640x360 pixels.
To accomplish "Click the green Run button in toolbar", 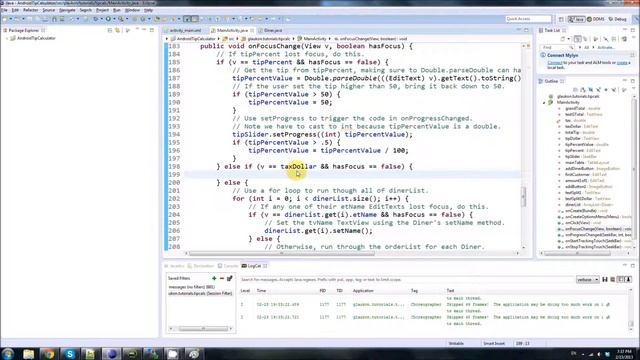I will pos(108,19).
